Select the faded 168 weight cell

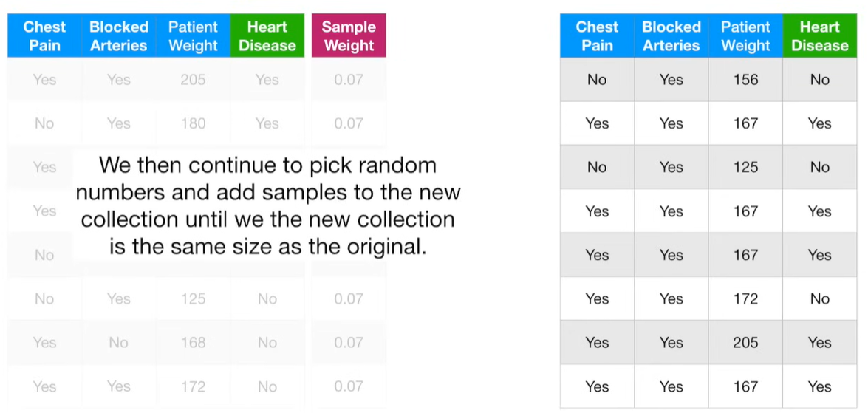193,343
